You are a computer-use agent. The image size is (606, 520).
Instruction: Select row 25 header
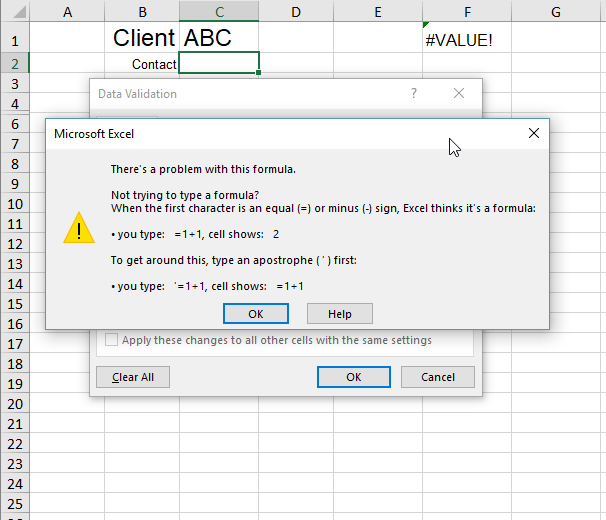tap(15, 504)
